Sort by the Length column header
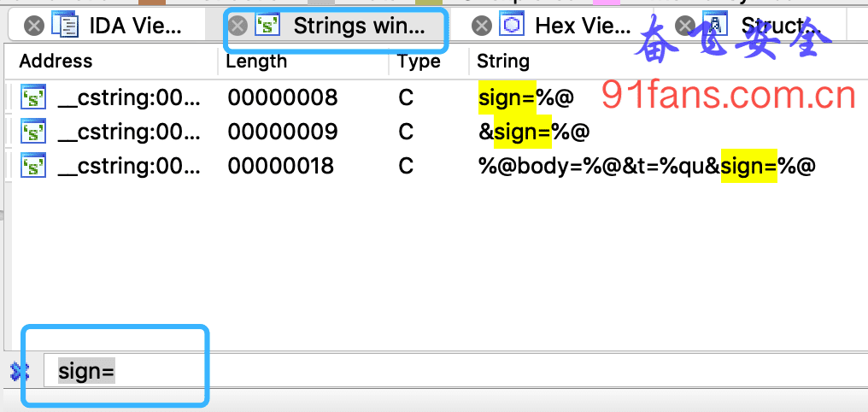Image resolution: width=868 pixels, height=412 pixels. pos(256,61)
